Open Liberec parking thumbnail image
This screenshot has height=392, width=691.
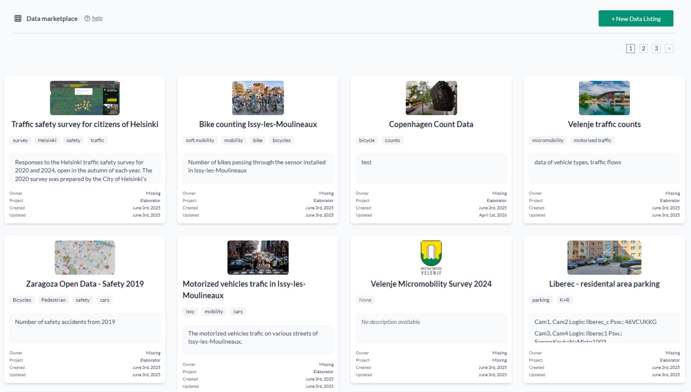coord(604,257)
